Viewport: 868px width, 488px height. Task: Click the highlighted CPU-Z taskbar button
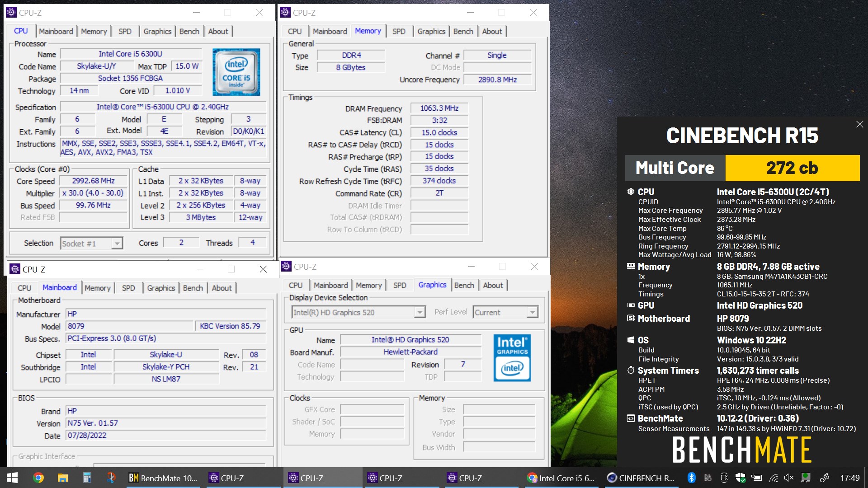click(323, 478)
